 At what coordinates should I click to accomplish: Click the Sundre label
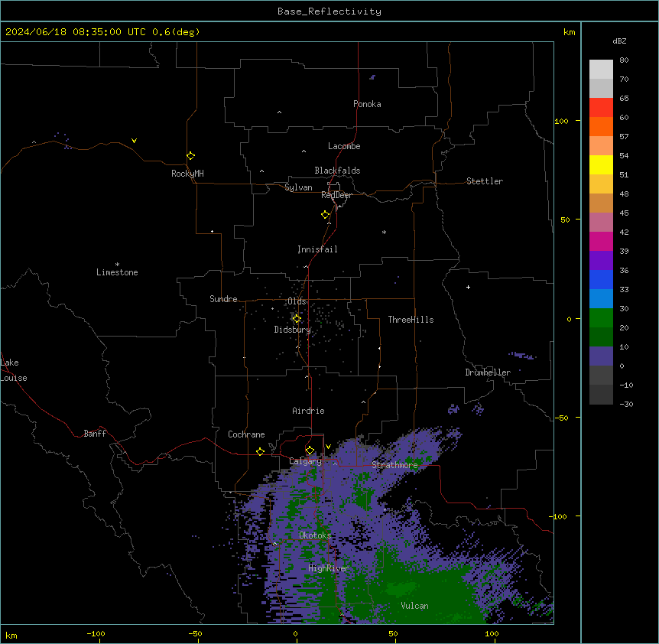pos(223,299)
